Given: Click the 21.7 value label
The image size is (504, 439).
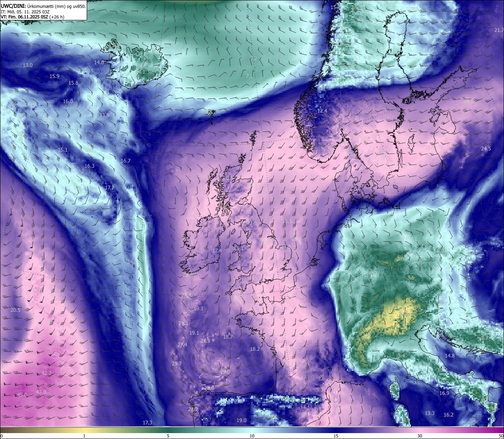Looking at the screenshot, I should (499, 30).
